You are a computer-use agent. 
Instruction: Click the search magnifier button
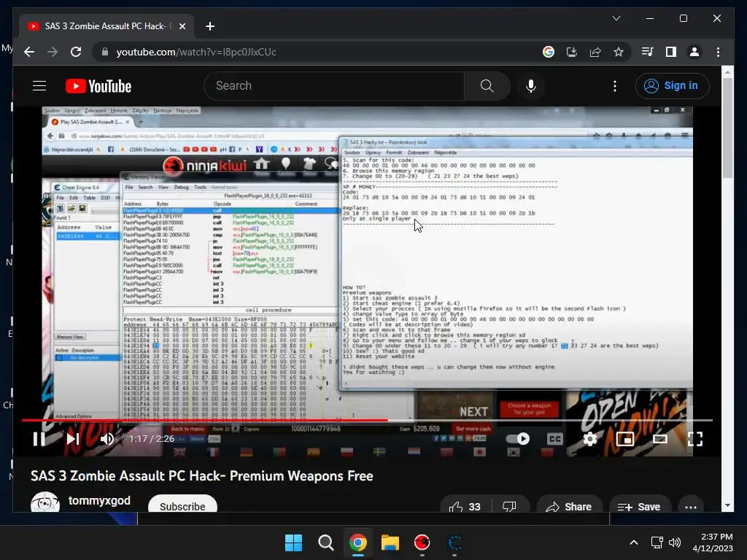pos(487,86)
